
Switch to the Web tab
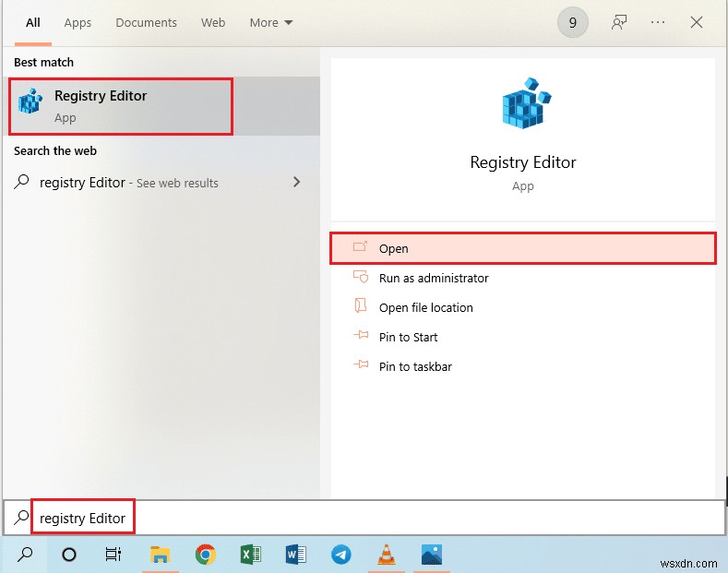(x=213, y=23)
